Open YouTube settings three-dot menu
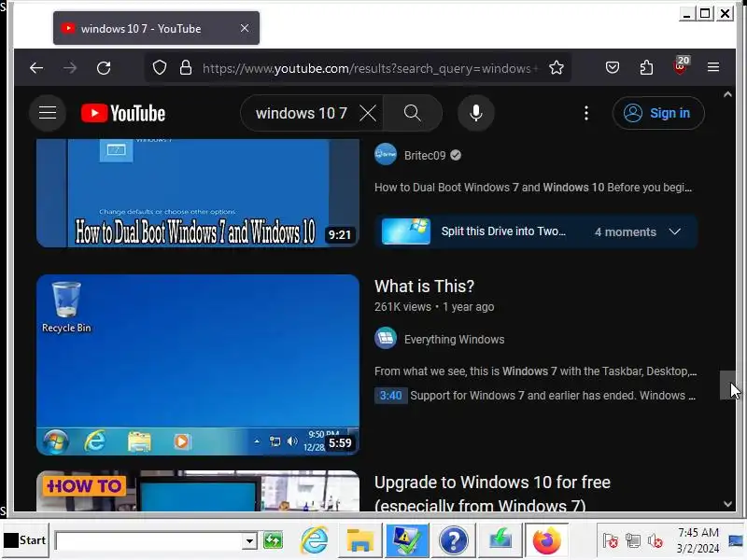The image size is (747, 560). [586, 113]
